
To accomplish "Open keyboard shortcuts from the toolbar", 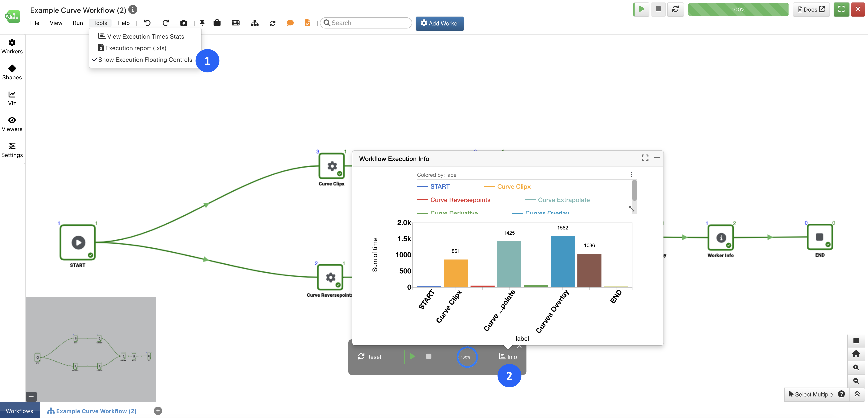I will [x=236, y=23].
